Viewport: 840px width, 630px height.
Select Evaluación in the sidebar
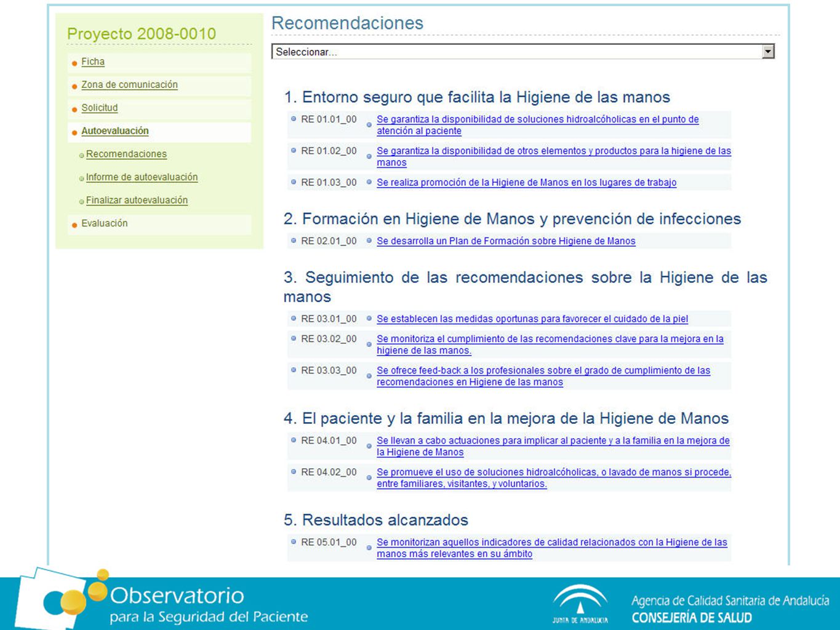click(x=105, y=223)
